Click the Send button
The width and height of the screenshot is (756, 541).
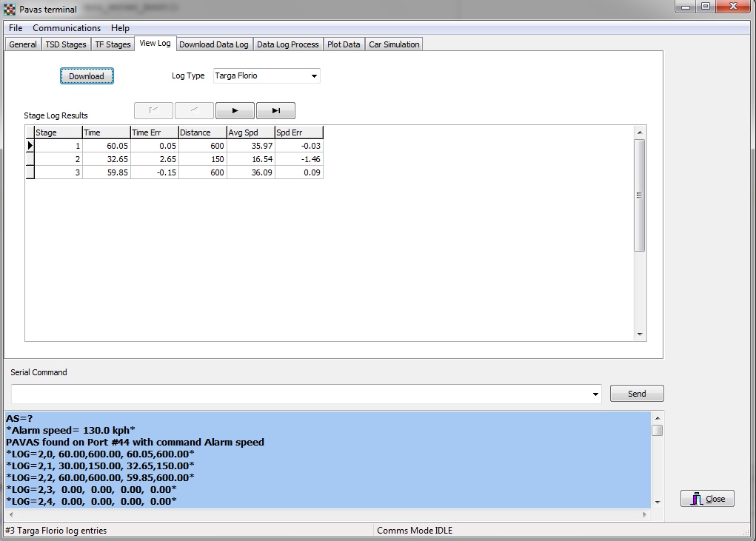pos(637,394)
